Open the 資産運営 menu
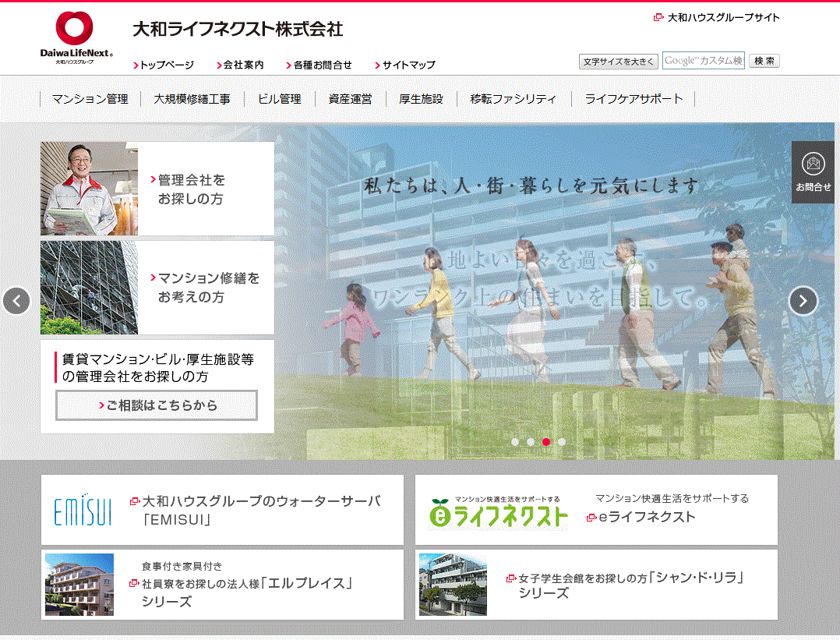This screenshot has width=840, height=640. point(350,99)
